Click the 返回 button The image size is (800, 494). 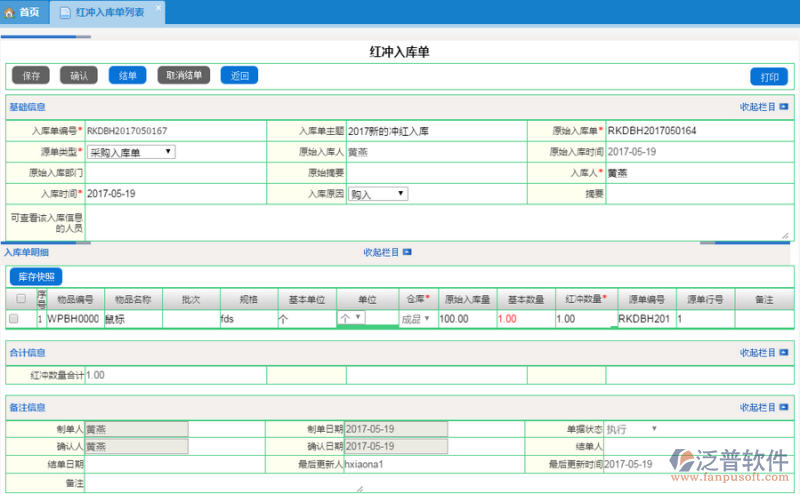(239, 76)
